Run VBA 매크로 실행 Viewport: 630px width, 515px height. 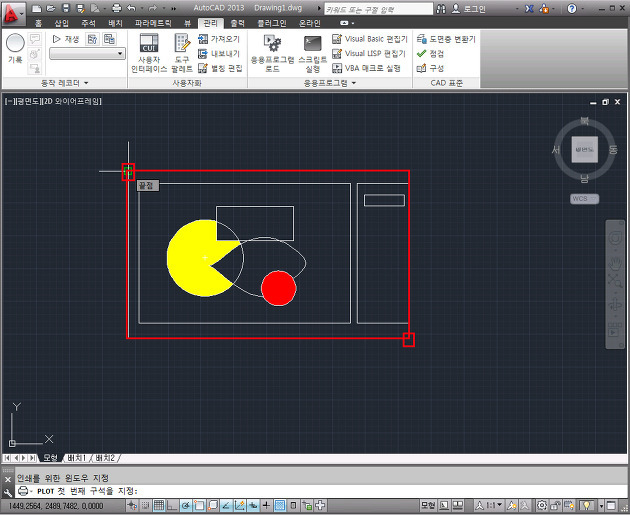click(366, 68)
